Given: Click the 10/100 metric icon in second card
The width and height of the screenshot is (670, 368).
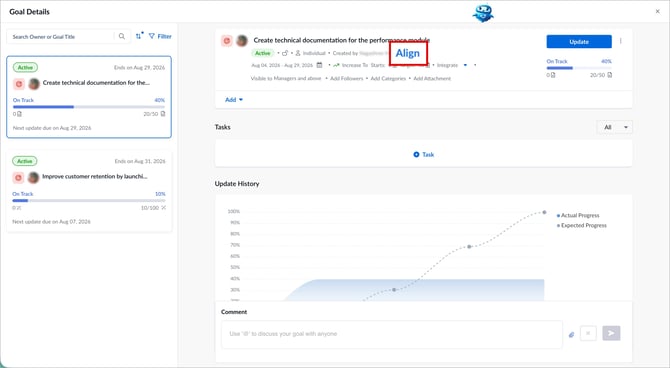Looking at the screenshot, I should point(163,208).
